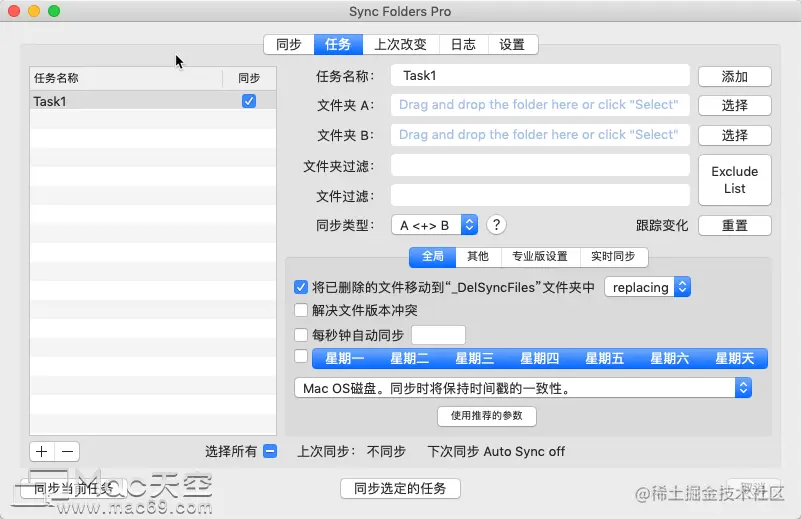Disable moving deleted files to _DelSyncFiles

click(301, 287)
